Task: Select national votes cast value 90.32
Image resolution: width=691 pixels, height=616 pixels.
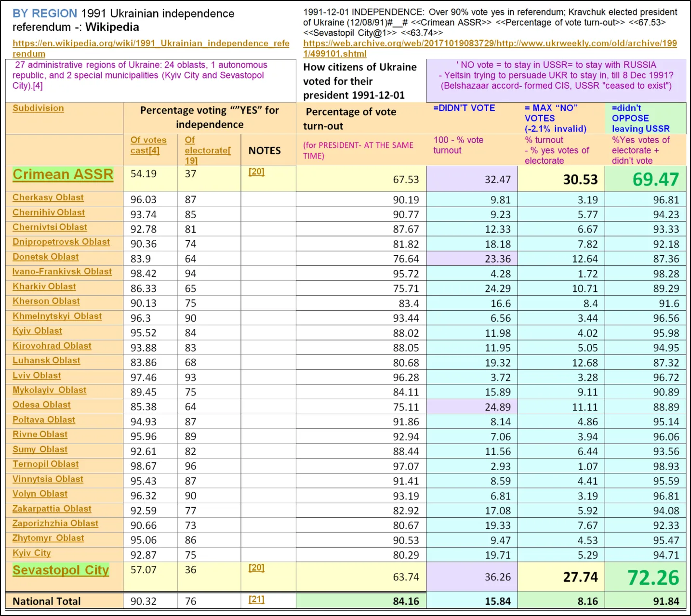Action: pos(144,601)
